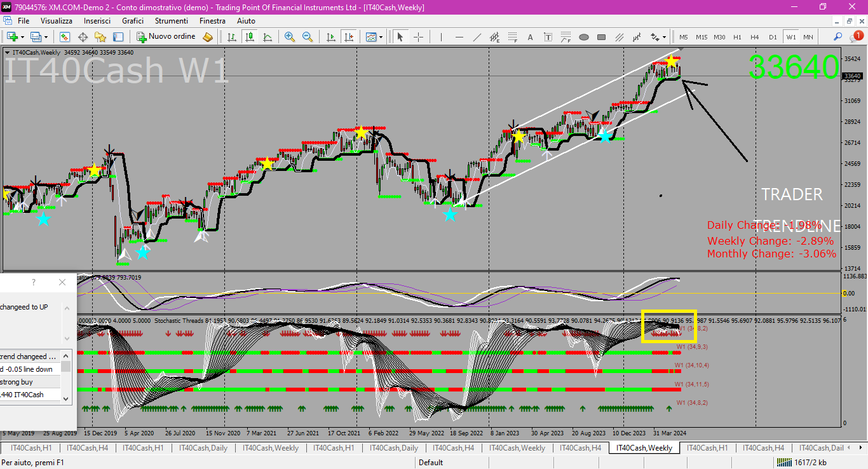Switch to bar chart mode

[232, 37]
